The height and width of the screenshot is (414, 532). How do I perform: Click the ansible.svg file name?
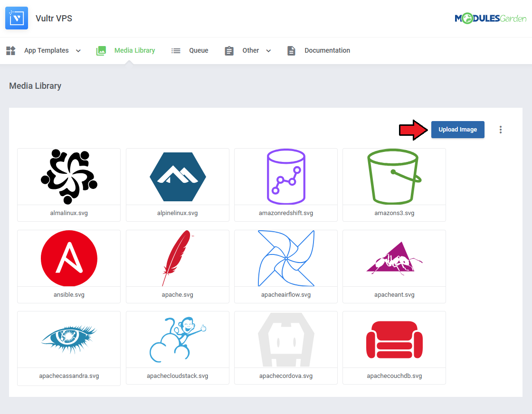point(69,295)
